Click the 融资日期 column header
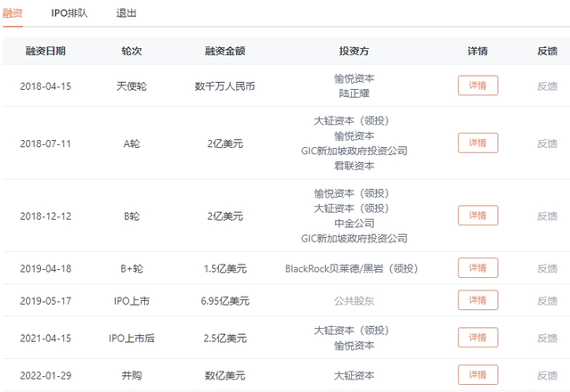Screen dimensions: 570x392 [45, 51]
